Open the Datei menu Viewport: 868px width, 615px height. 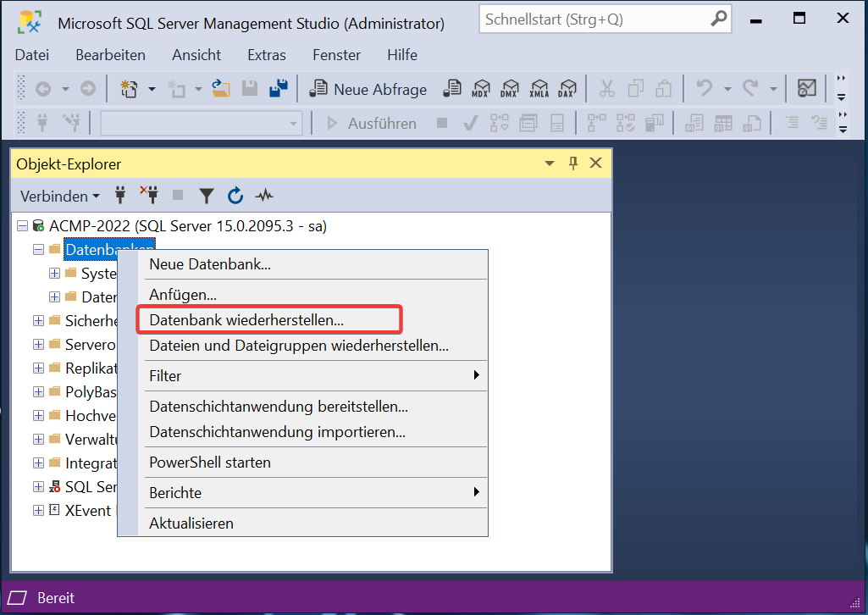(32, 55)
